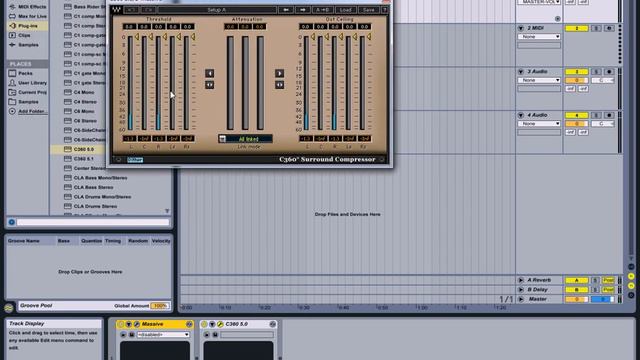Click the upper left arrow button beside Attenuation
The image size is (640, 360).
click(209, 73)
